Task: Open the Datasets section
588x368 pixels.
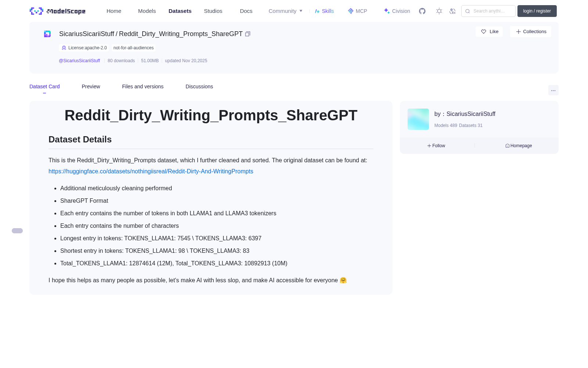Action: click(180, 11)
